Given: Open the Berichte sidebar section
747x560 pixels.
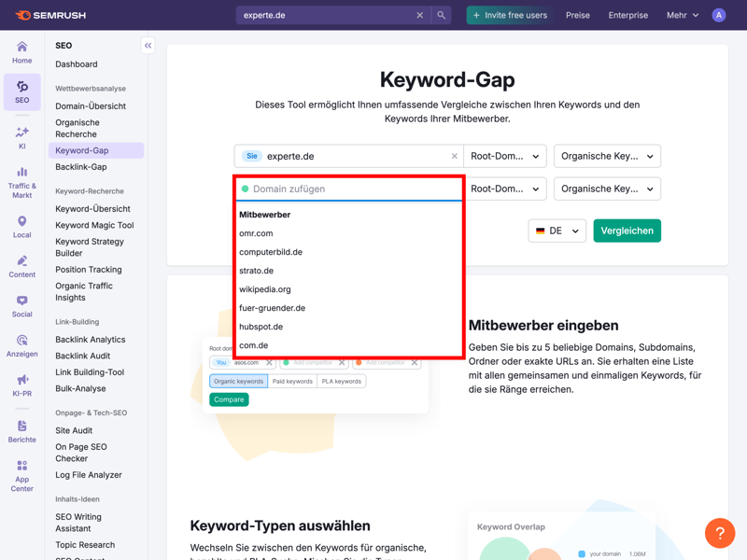Looking at the screenshot, I should (21, 432).
